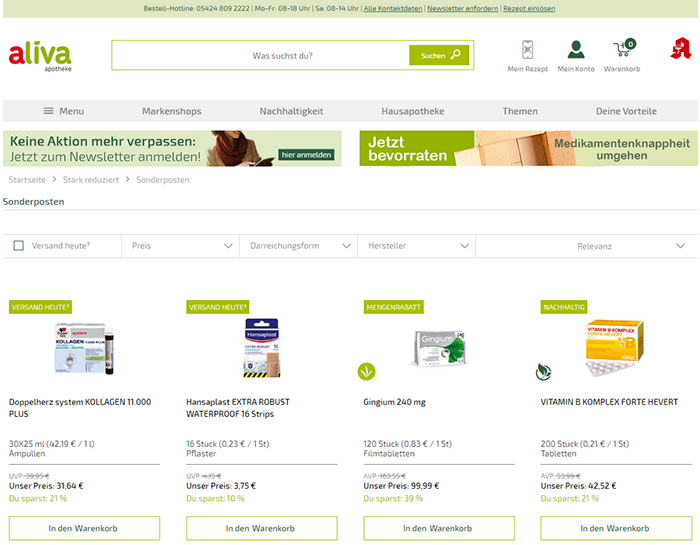Open the Markenshops menu item
Image resolution: width=700 pixels, height=545 pixels.
pos(172,111)
